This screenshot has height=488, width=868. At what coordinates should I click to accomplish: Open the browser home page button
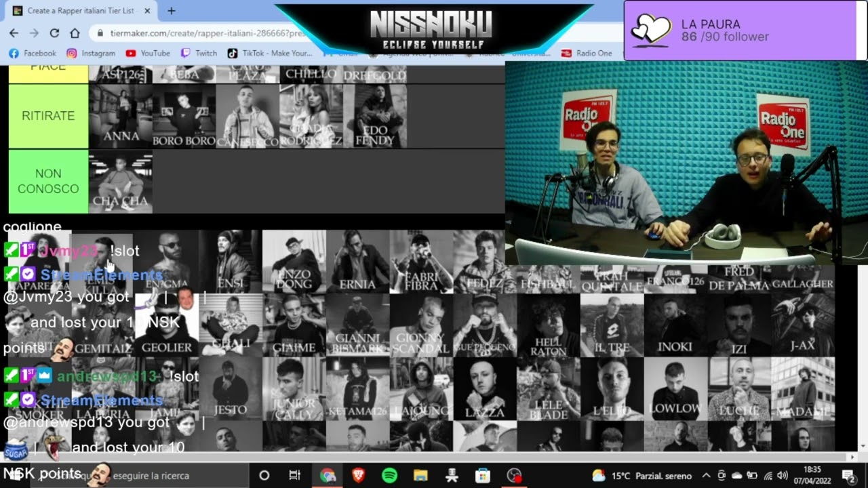(75, 33)
